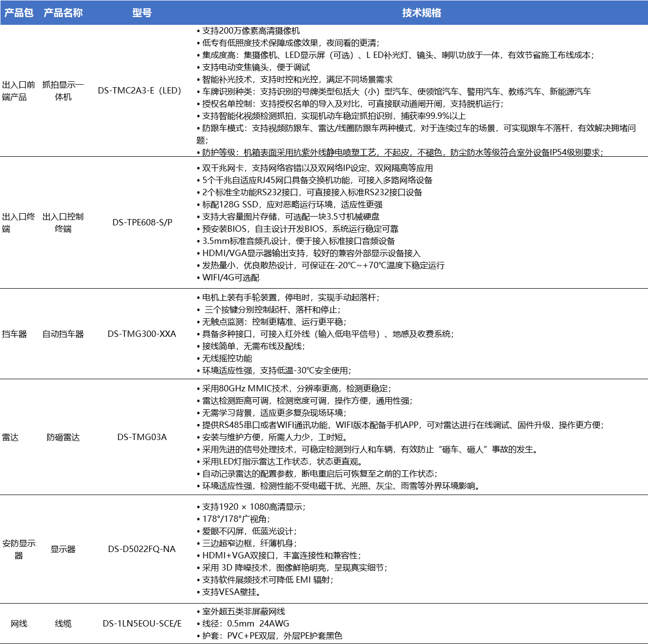Select the 出入口控制终端 name cell
Viewport: 648px width, 644px height.
[x=63, y=223]
